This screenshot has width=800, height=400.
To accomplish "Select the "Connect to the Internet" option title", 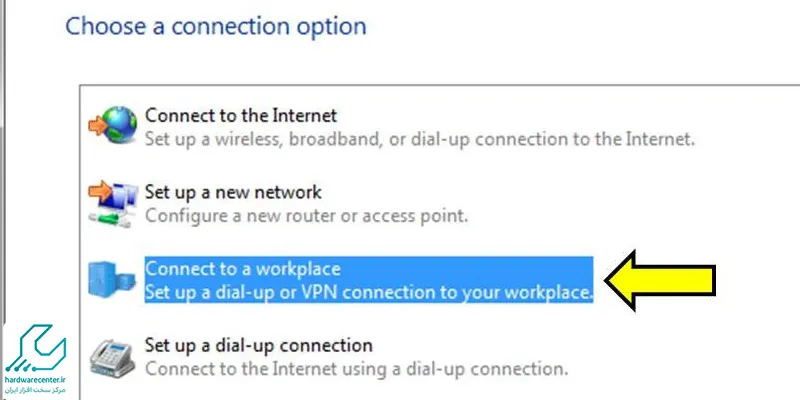I will tap(241, 115).
